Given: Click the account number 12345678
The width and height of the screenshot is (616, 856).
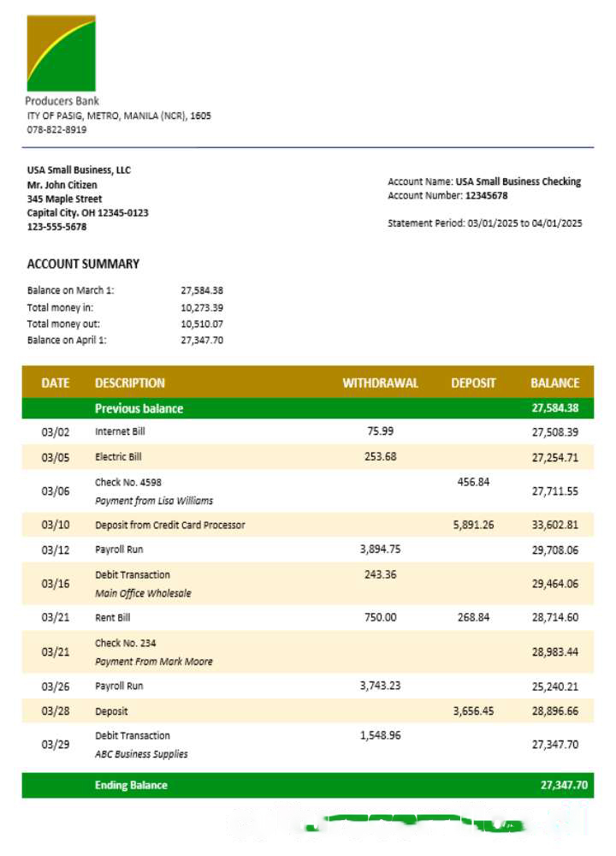Looking at the screenshot, I should pos(486,196).
